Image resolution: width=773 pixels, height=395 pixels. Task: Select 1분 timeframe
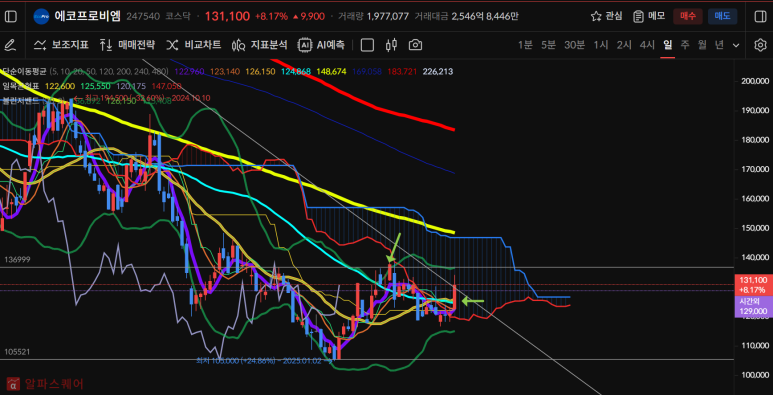tap(525, 45)
